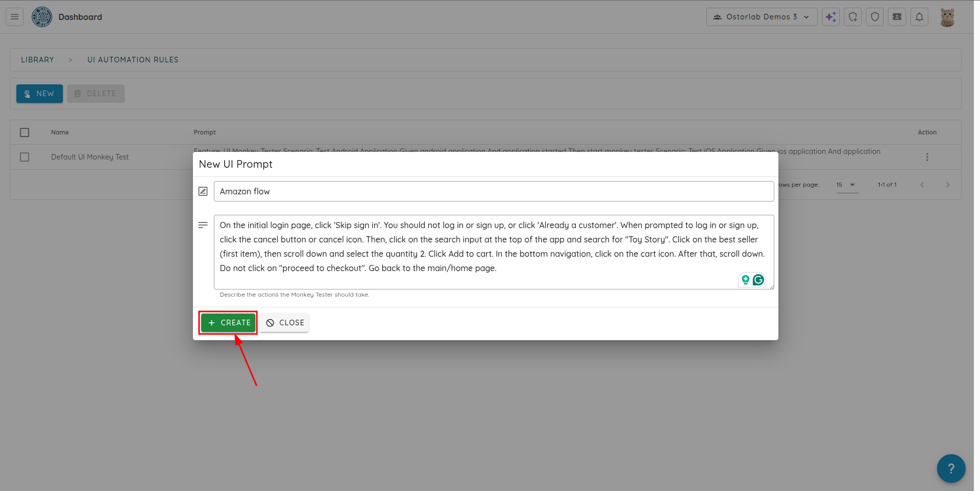The image size is (980, 491).
Task: Open notifications bell
Action: [920, 17]
